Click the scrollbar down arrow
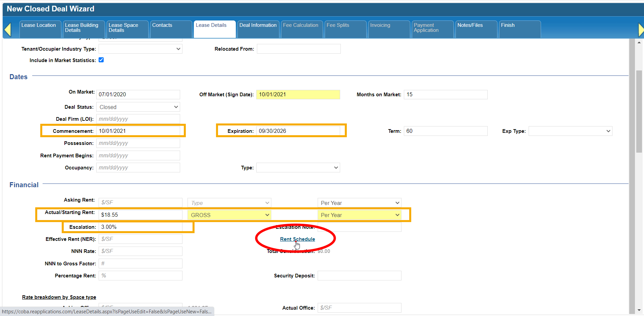Image resolution: width=644 pixels, height=316 pixels. [x=639, y=310]
